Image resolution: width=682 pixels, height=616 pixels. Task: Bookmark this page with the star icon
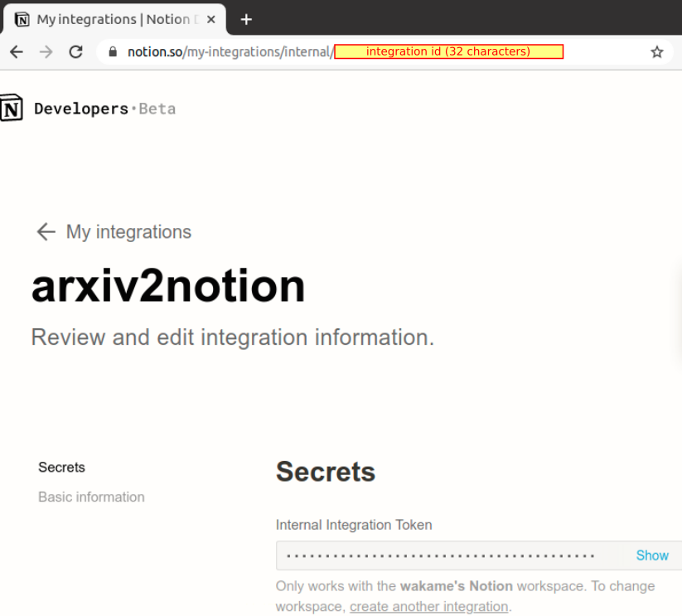pos(657,51)
